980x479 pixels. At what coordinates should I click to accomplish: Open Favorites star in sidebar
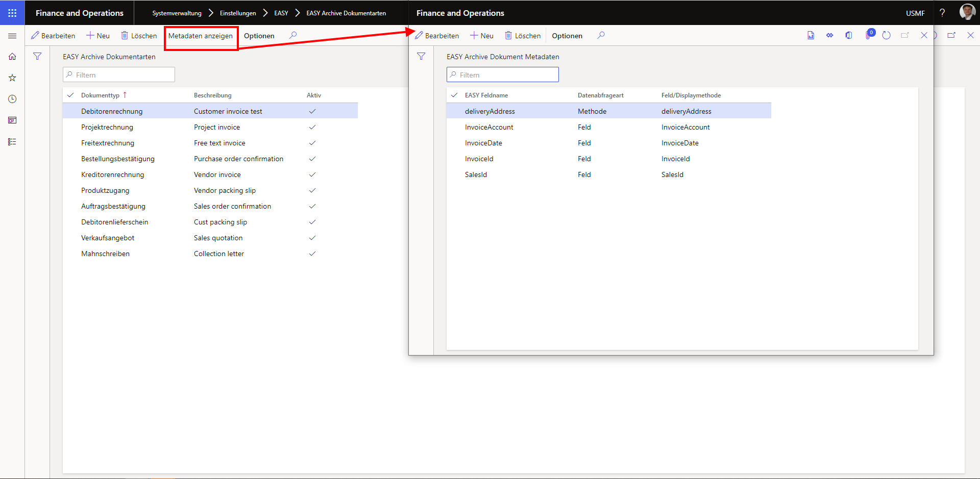(12, 78)
